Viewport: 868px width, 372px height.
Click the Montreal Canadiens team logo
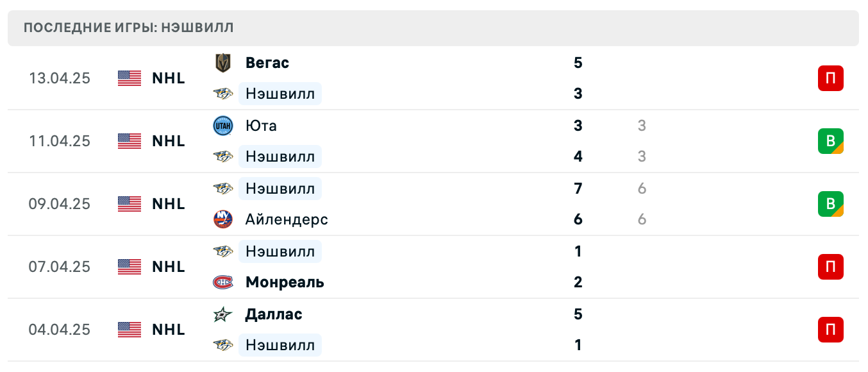[x=222, y=282]
